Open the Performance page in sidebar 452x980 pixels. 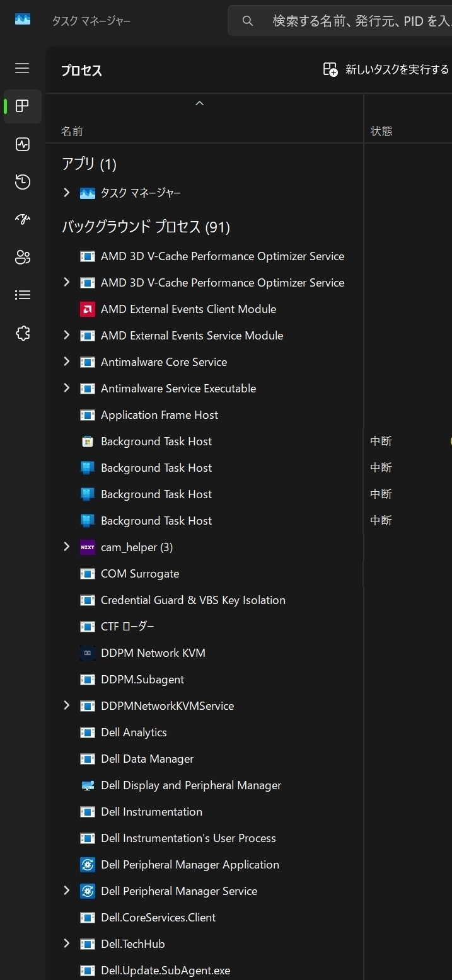click(x=23, y=144)
